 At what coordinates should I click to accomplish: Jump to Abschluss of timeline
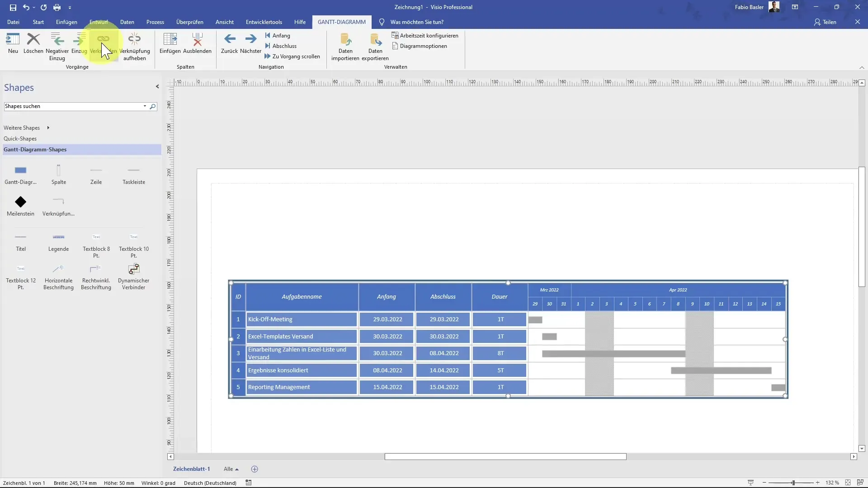pos(281,46)
